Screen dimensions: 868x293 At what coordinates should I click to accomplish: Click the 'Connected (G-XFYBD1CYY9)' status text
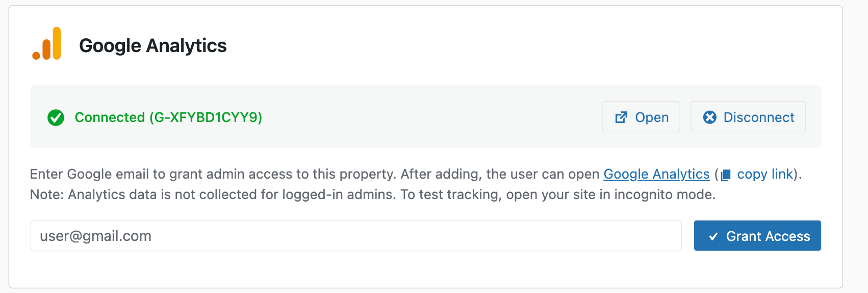click(x=168, y=117)
